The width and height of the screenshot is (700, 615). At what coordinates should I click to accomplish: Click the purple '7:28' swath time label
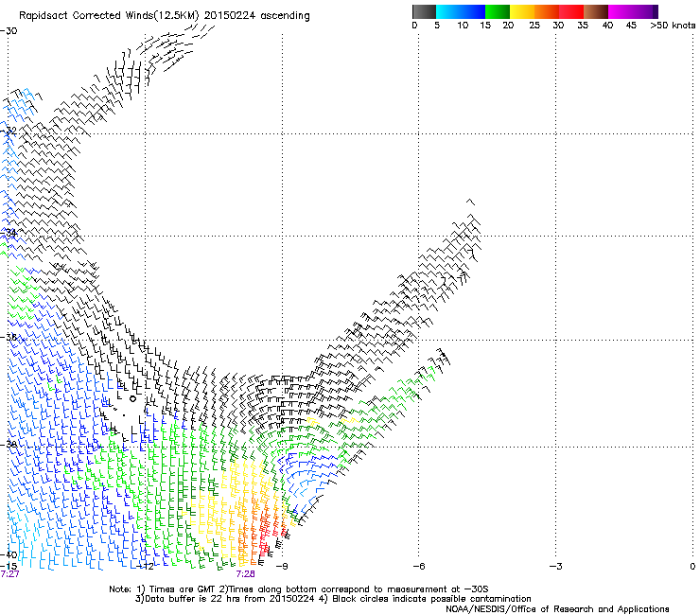(x=246, y=574)
